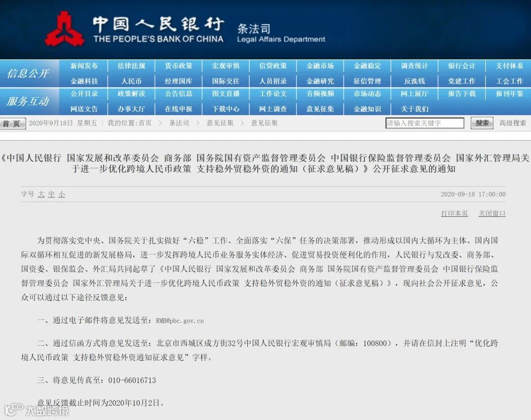Open 人员招录 recruitment page
531x420 pixels.
(273, 81)
